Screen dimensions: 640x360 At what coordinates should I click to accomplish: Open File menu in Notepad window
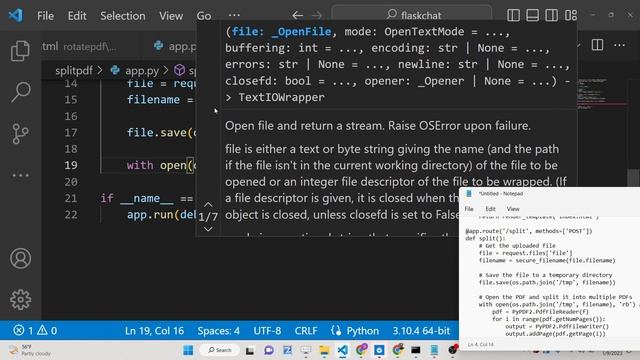469,209
